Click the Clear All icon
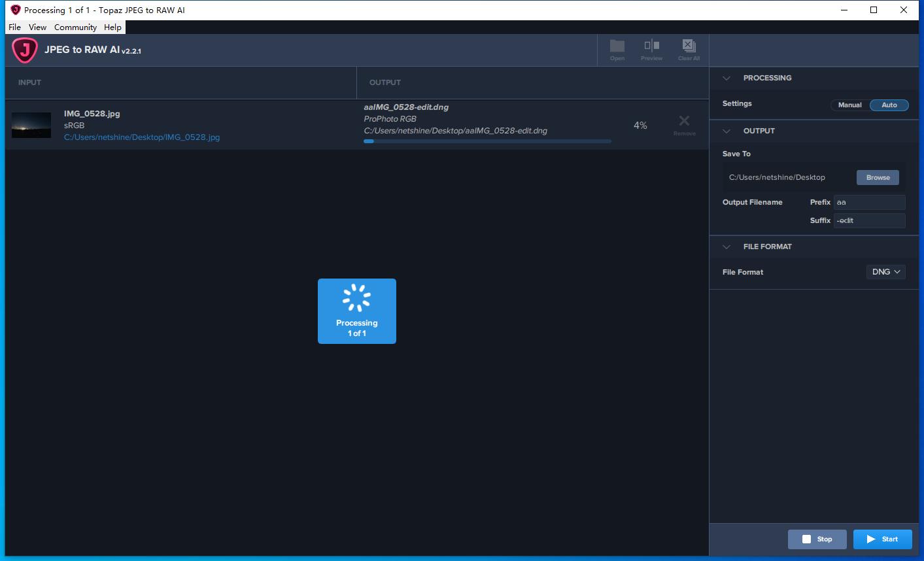 689,50
